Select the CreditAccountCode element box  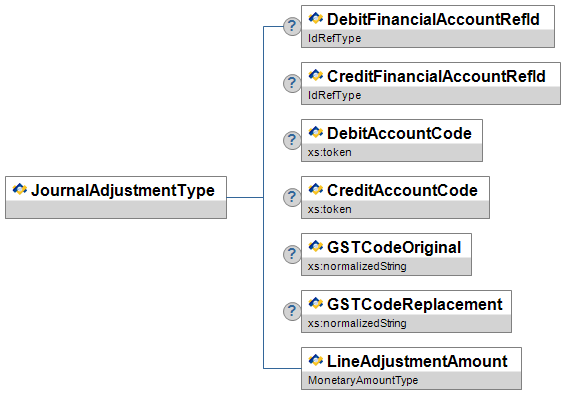click(x=395, y=197)
